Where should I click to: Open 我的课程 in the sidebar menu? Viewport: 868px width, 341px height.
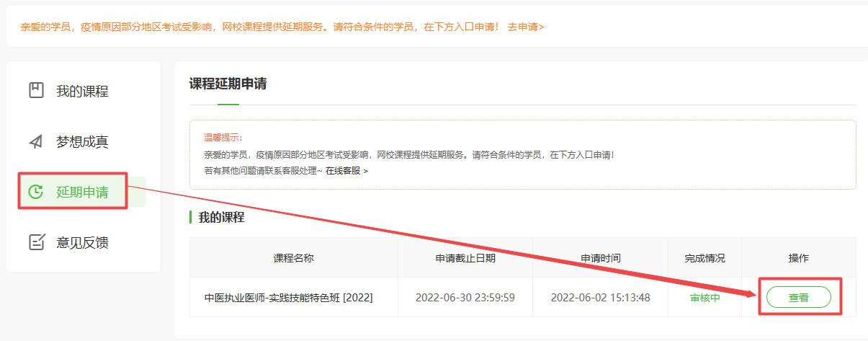82,92
